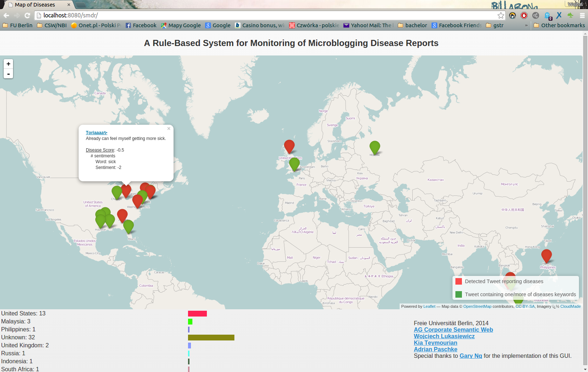Click the Unknown country olive bar
Screen dimensions: 588x372
tap(211, 338)
